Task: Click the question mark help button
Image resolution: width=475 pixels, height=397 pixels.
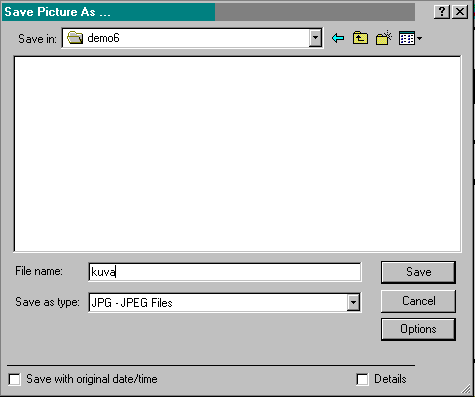Action: (442, 12)
